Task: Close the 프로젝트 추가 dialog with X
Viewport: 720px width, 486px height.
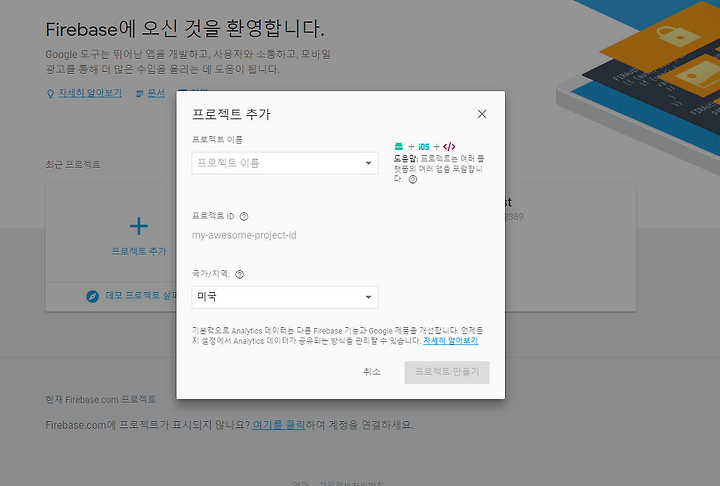Action: [x=482, y=114]
